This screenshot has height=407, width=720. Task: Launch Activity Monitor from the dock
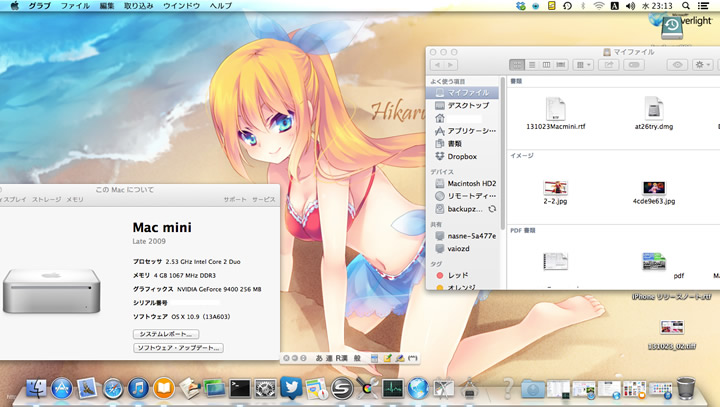click(x=393, y=389)
